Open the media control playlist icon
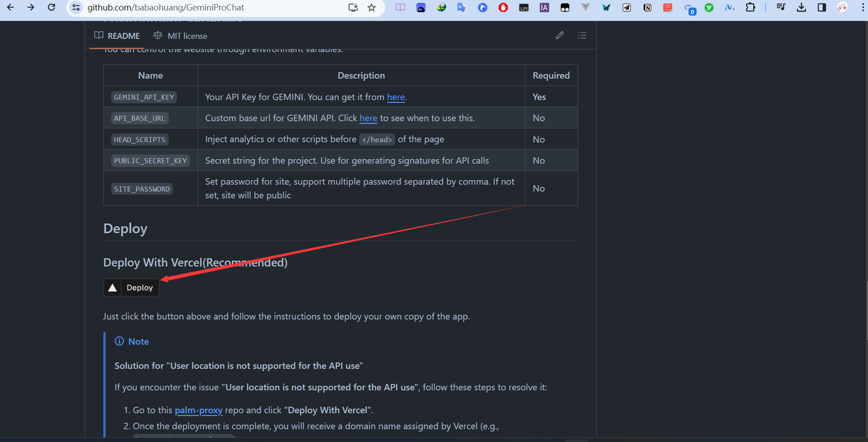The width and height of the screenshot is (868, 442). coord(781,8)
